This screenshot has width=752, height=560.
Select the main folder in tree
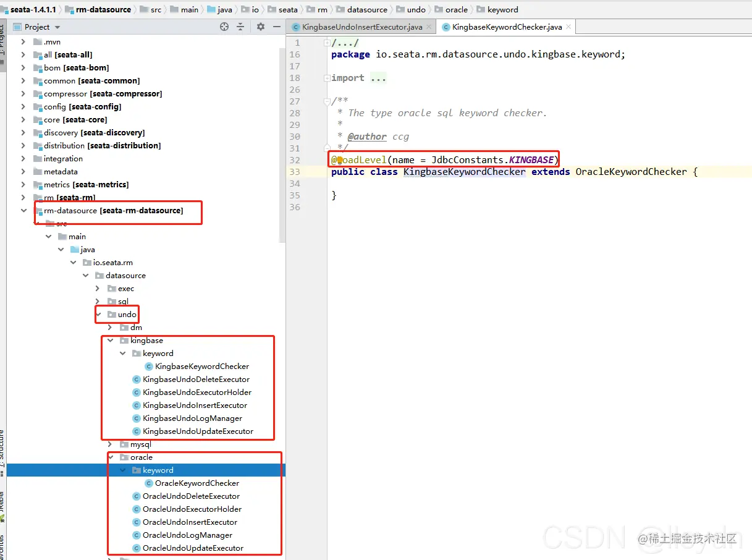77,237
